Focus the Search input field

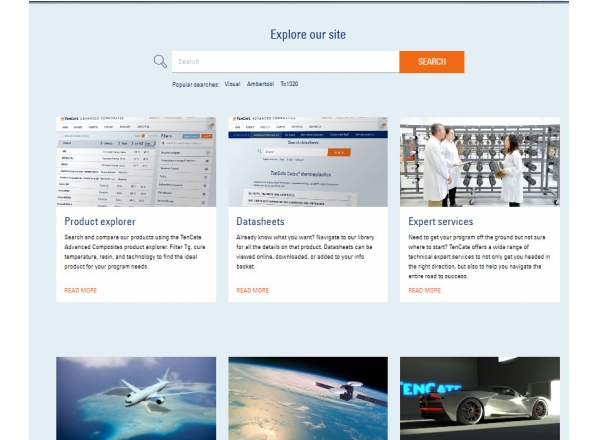pos(285,61)
